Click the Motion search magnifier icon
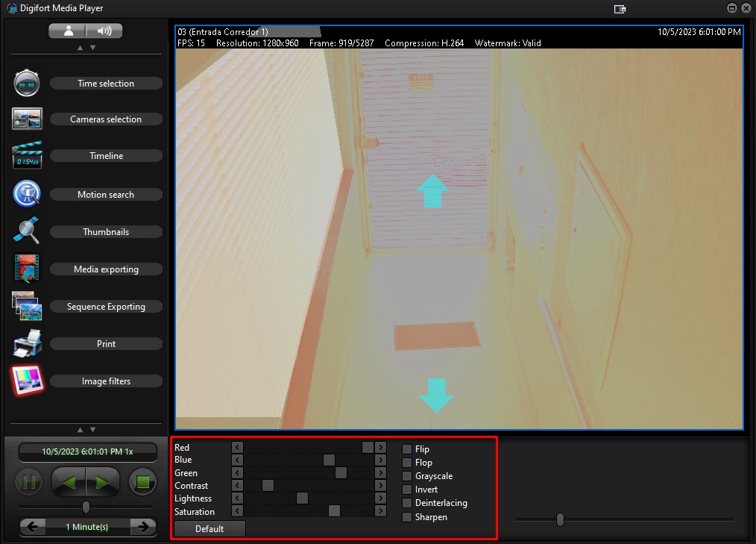Screen dimensions: 756x544 pyautogui.click(x=27, y=193)
